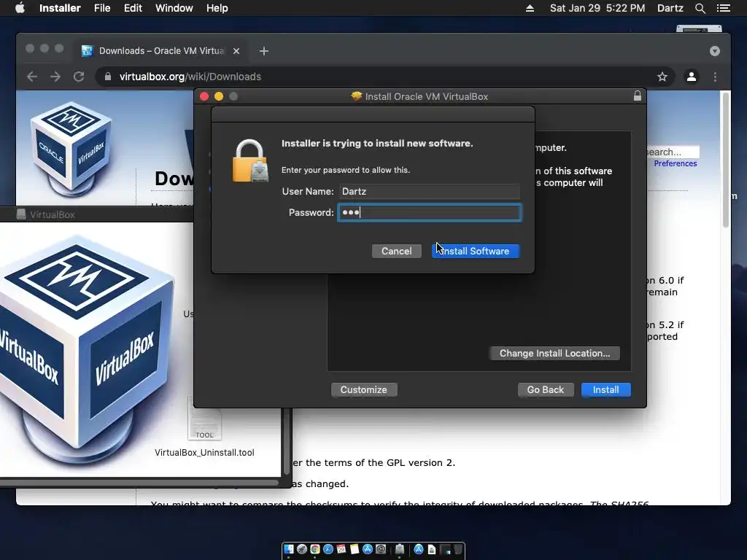Reload the VirtualBox downloads page
The height and width of the screenshot is (560, 747).
(79, 77)
